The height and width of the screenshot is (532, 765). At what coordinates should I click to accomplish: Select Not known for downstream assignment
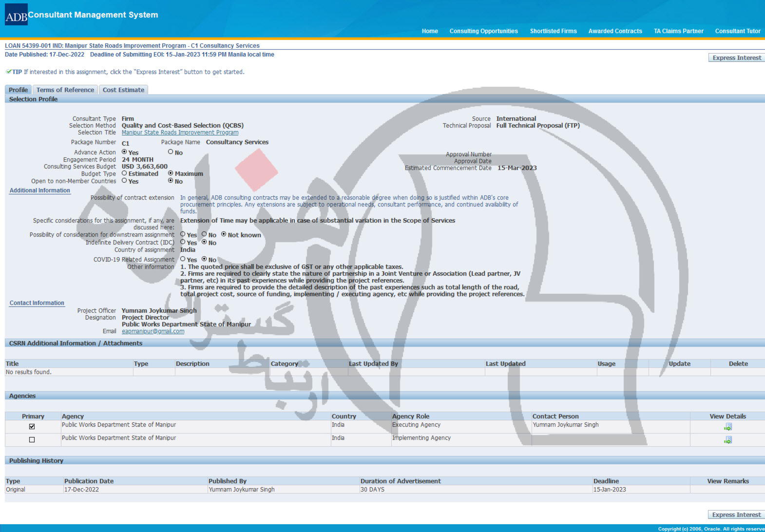(224, 234)
